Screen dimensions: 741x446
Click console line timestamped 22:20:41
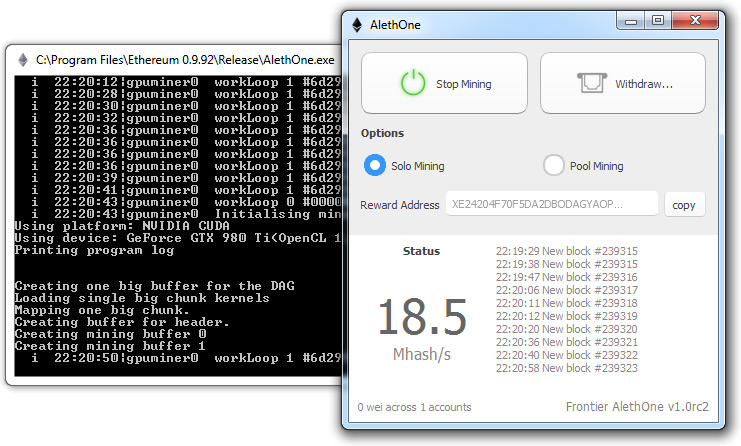[186, 190]
